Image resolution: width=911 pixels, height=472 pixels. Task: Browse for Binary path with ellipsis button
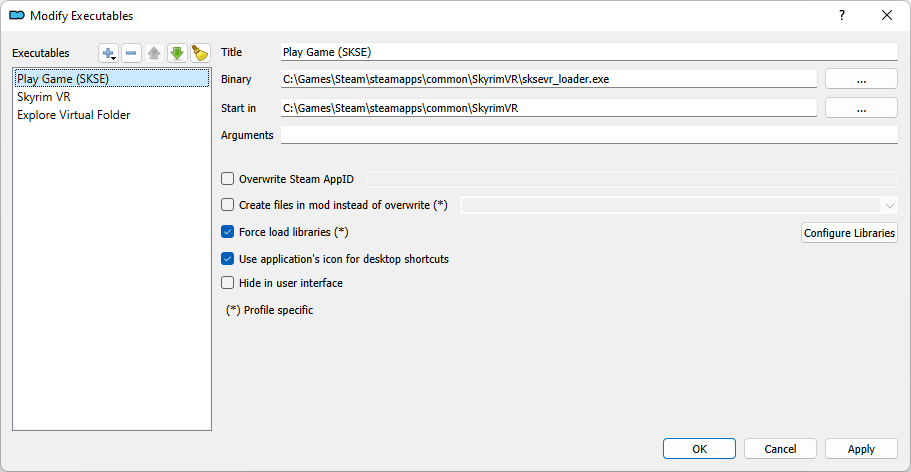click(861, 78)
